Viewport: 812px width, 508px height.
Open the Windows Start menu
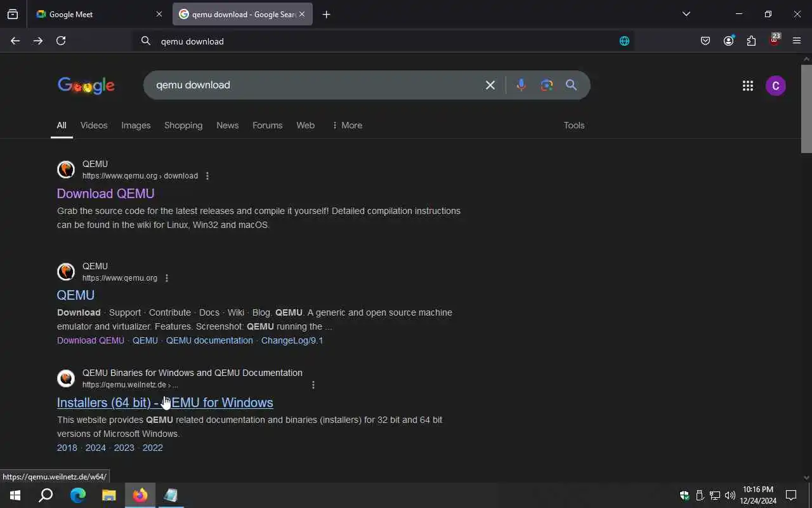coord(15,495)
